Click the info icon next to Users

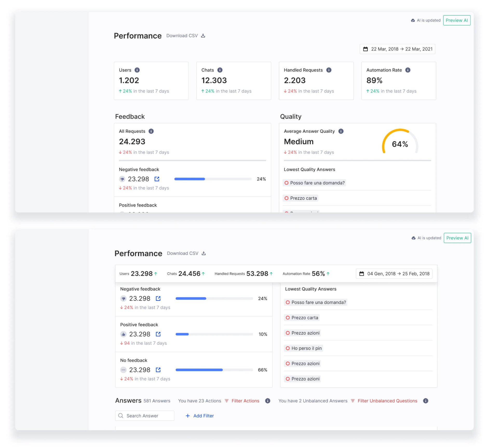tap(137, 70)
